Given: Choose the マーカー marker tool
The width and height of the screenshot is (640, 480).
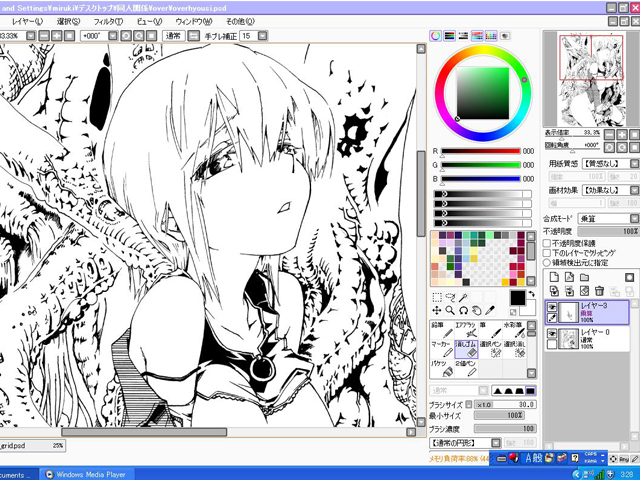Looking at the screenshot, I should pos(442,349).
